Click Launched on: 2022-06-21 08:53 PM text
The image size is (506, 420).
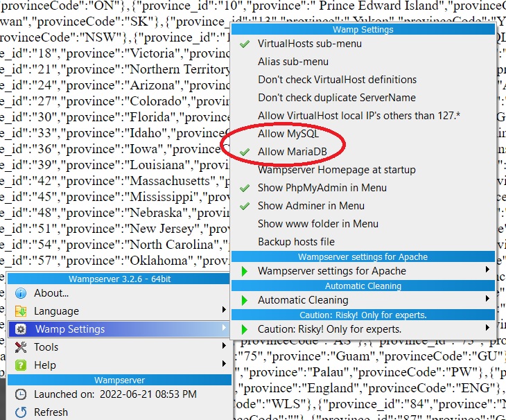coord(115,394)
